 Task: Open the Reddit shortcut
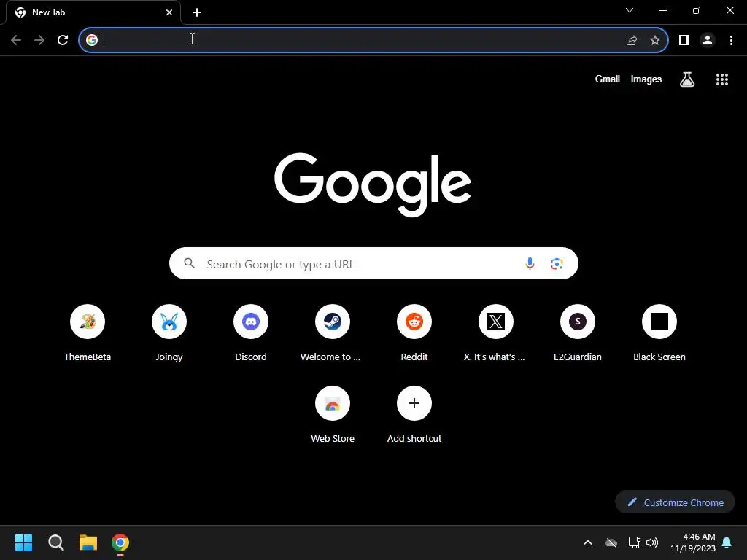pyautogui.click(x=414, y=332)
